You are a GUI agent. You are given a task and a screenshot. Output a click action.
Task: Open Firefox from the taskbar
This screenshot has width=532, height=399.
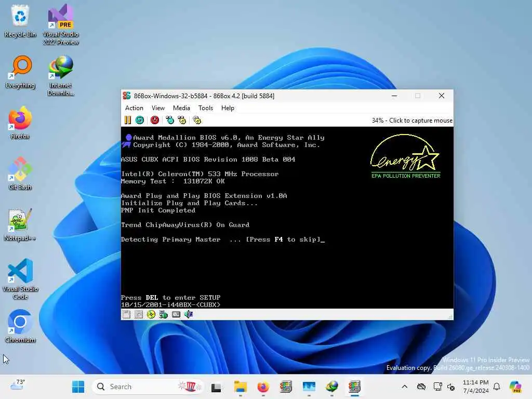click(x=263, y=387)
